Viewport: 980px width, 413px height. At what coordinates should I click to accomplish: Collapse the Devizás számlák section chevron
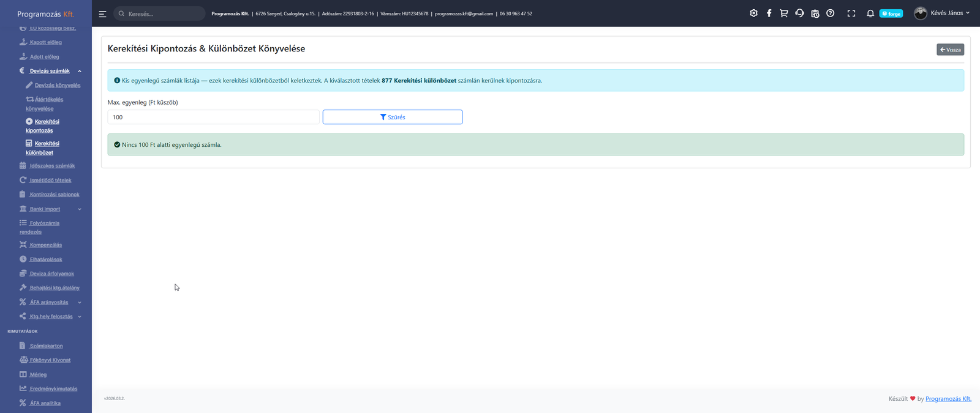click(80, 71)
